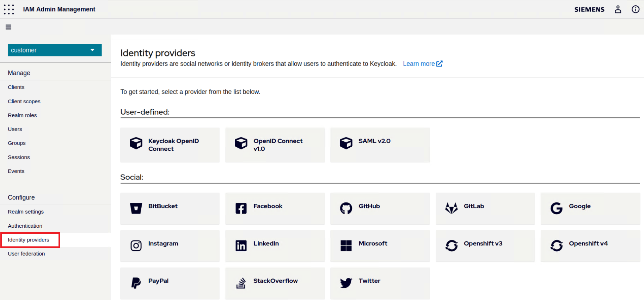
Task: Click the info circle icon
Action: (635, 9)
